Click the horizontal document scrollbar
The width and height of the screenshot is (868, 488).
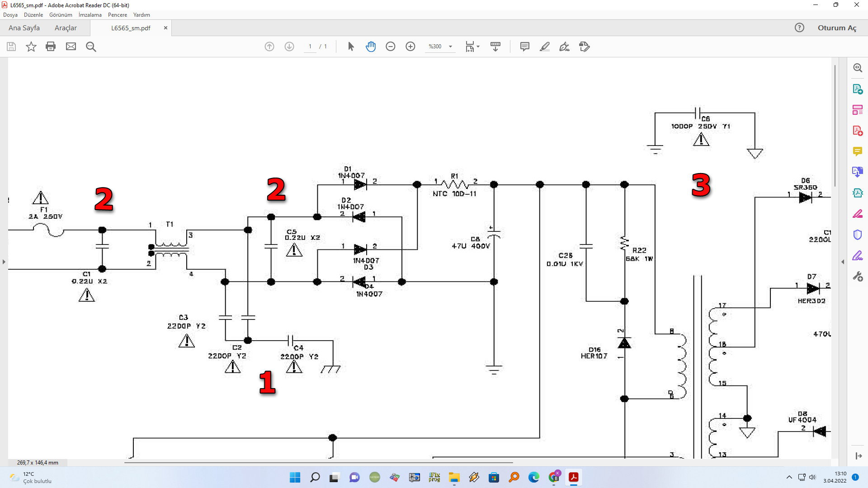click(319, 463)
